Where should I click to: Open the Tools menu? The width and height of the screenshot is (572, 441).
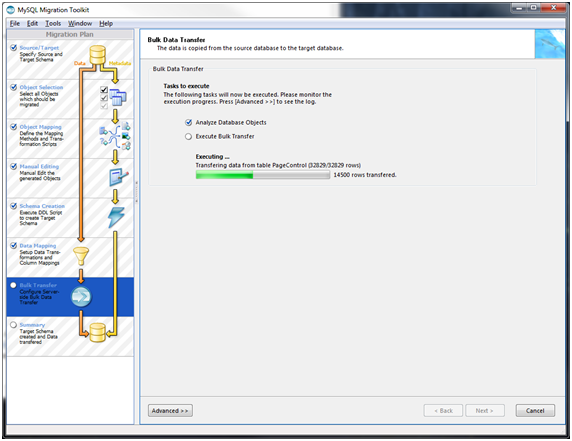tap(53, 23)
